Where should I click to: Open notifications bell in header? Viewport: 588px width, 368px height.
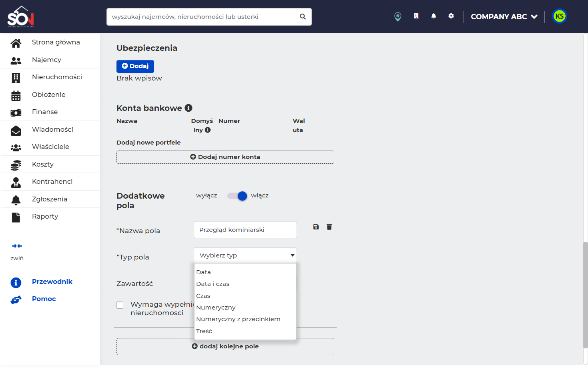point(433,16)
